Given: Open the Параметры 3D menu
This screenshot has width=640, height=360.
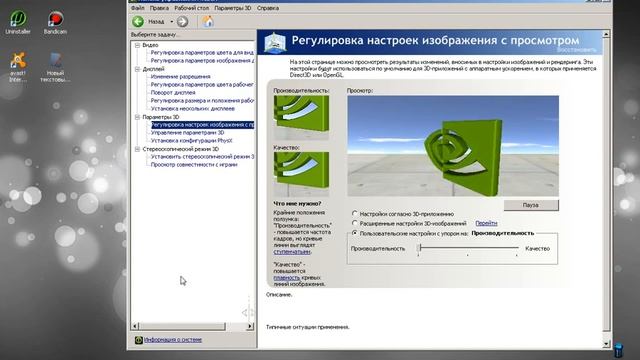Looking at the screenshot, I should (x=233, y=8).
